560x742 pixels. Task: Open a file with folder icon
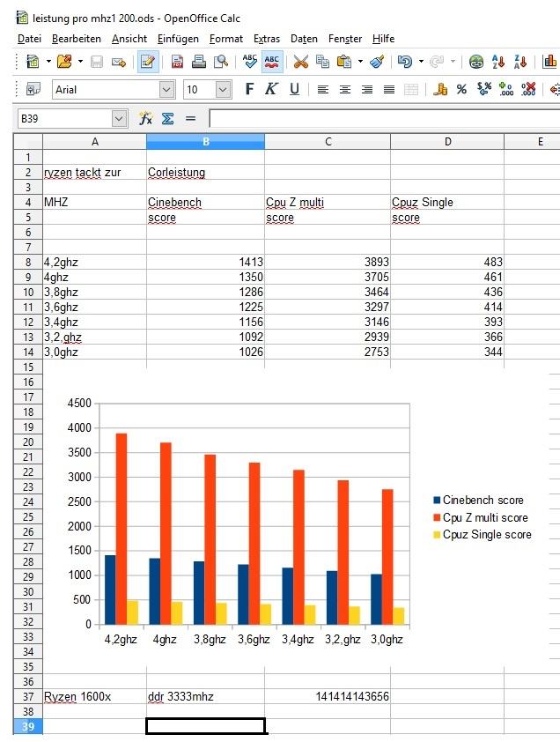[65, 62]
